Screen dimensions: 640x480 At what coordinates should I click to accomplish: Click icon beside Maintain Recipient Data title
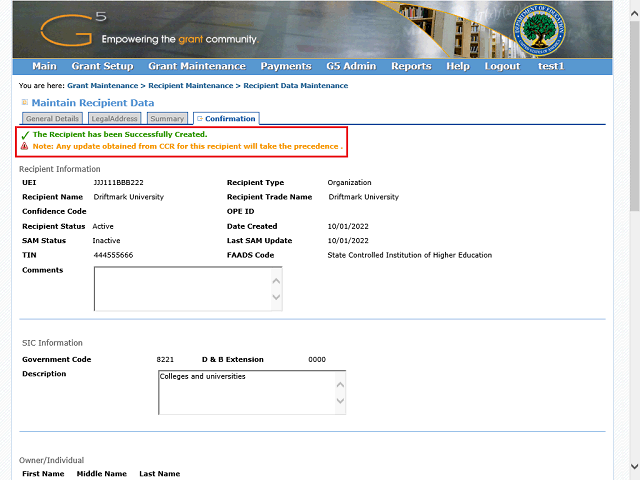(24, 103)
